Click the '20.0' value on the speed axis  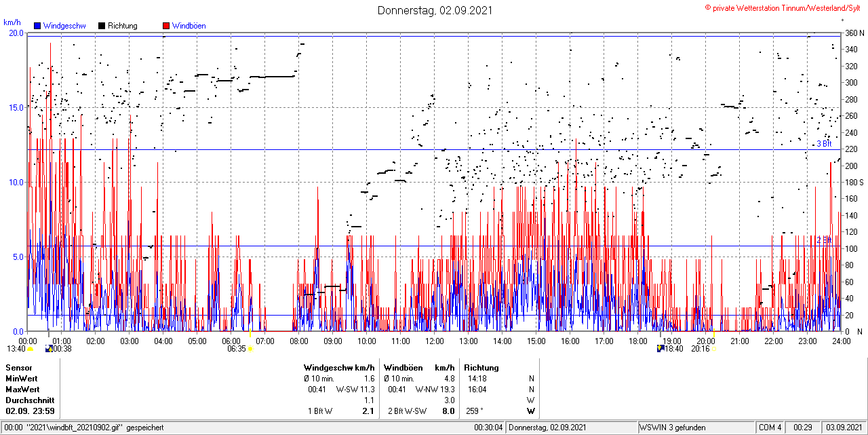click(x=16, y=33)
